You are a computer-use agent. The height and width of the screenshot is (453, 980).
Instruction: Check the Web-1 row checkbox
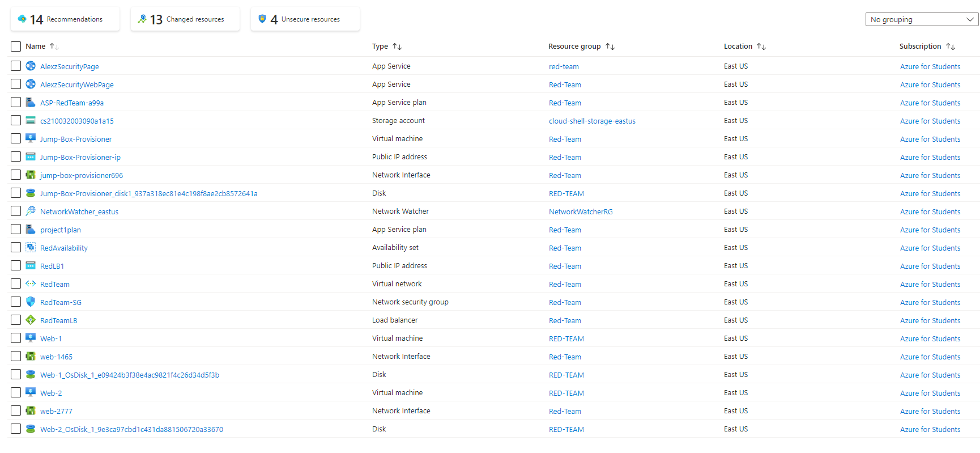pyautogui.click(x=16, y=338)
